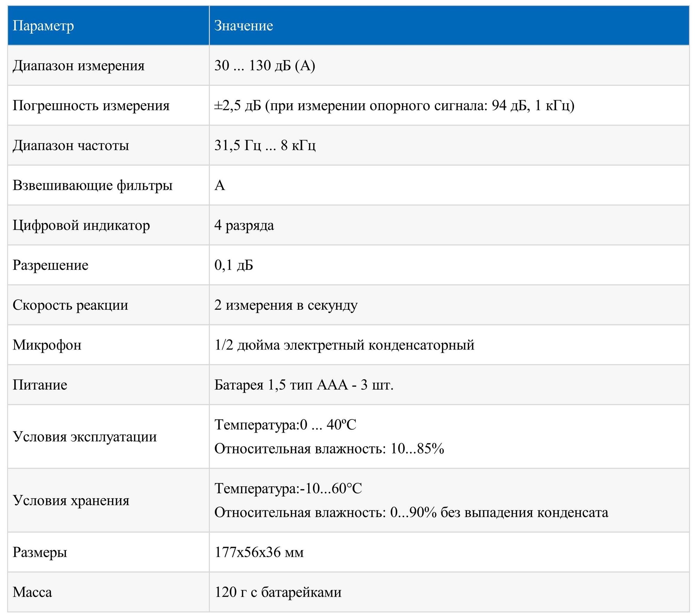Viewport: 695px width, 616px height.
Task: Select the 'Разрешение' row label
Action: [x=51, y=265]
